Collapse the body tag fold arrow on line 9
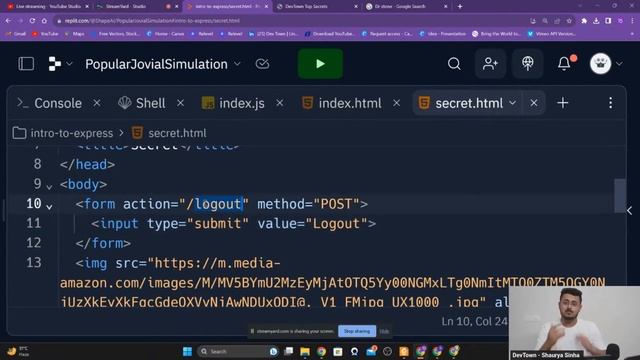 click(49, 187)
